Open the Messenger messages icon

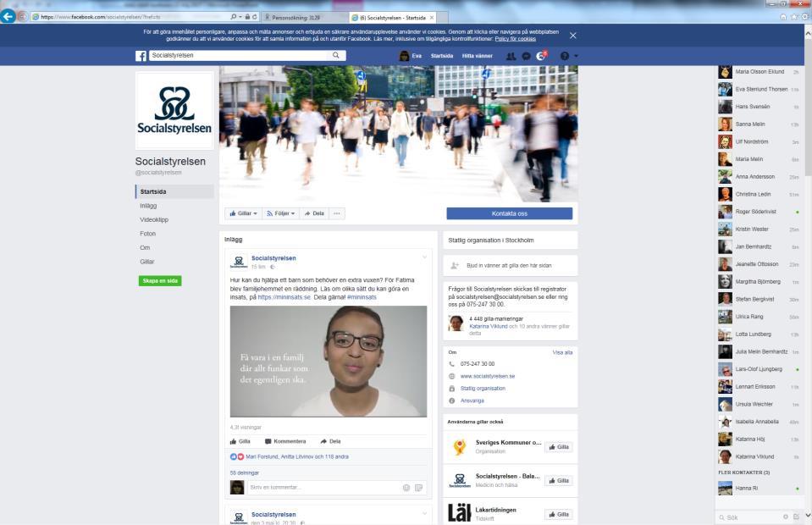[526, 56]
